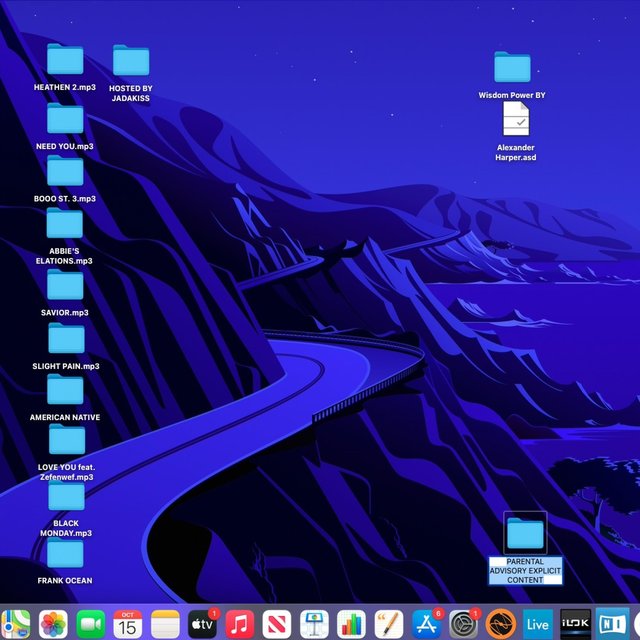
Task: Click the PARENTAL ADVISORY EXPLICIT CONTENT folder
Action: tap(525, 534)
